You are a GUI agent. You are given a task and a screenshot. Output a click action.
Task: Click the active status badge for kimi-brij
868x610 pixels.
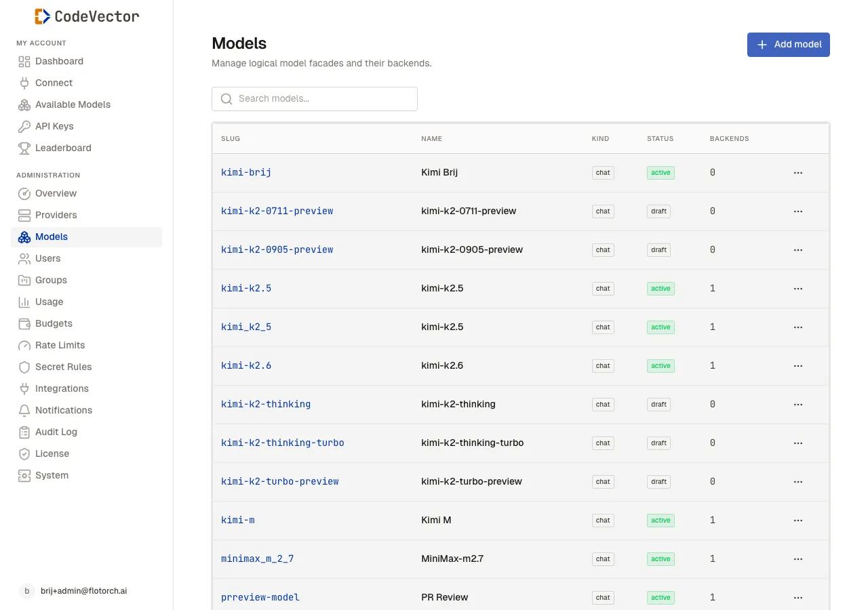[660, 173]
